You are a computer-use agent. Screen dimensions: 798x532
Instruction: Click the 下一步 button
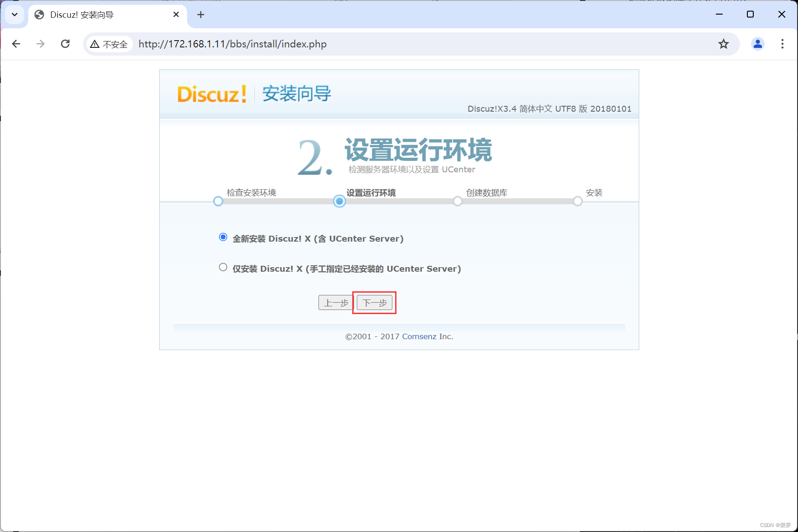pyautogui.click(x=375, y=303)
